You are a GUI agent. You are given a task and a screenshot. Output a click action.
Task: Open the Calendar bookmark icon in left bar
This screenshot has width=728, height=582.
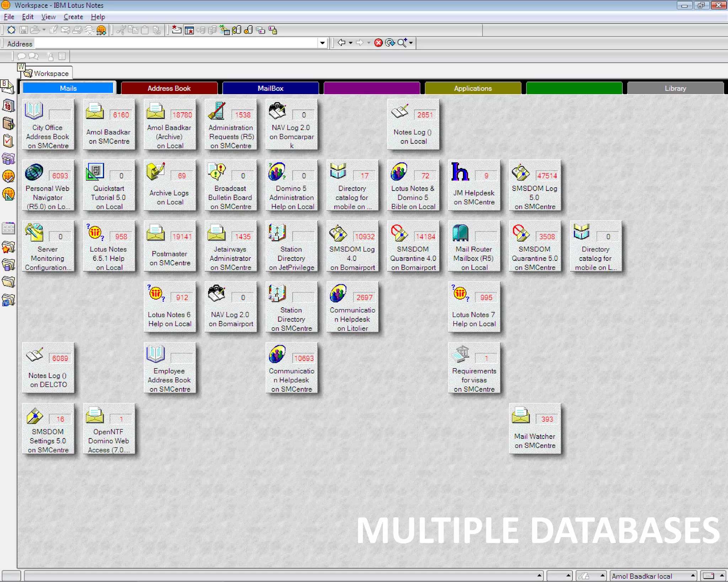coord(8,106)
